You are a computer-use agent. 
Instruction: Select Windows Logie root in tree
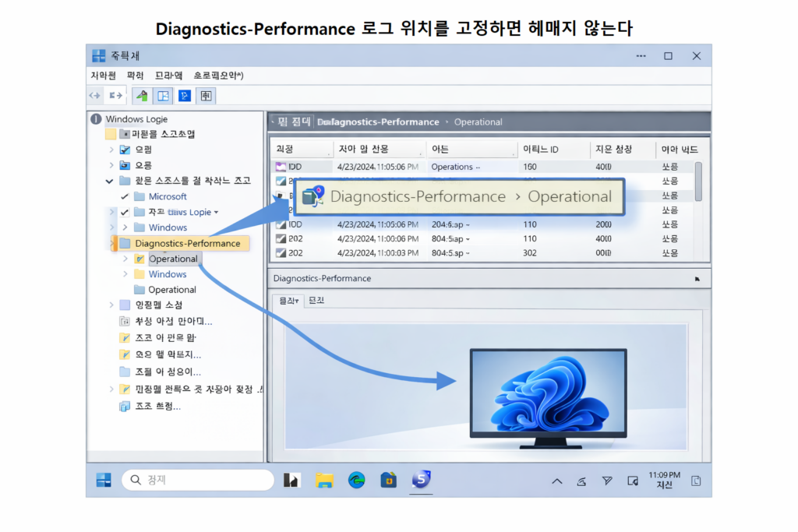tap(136, 119)
